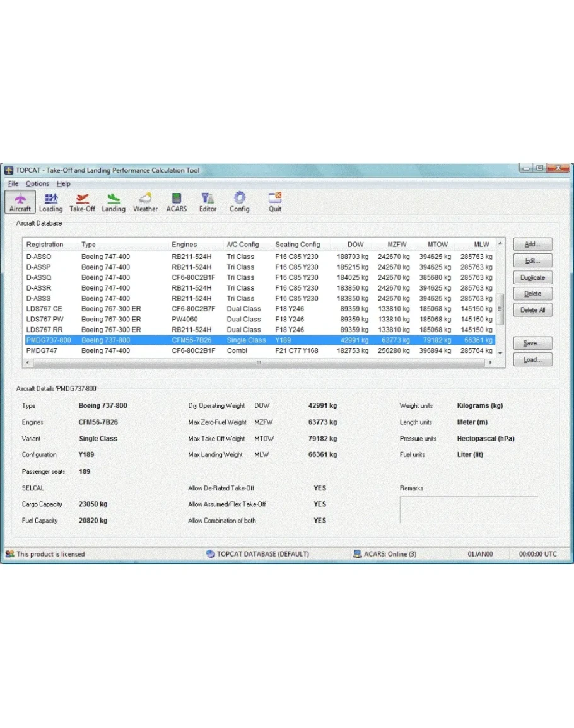Click the Delete All button
Image resolution: width=574 pixels, height=728 pixels.
(x=532, y=310)
